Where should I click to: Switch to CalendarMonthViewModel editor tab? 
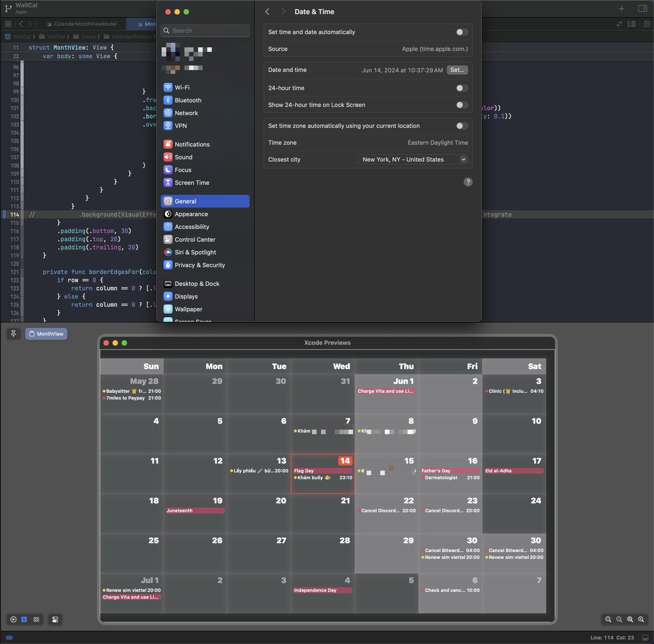pyautogui.click(x=81, y=24)
